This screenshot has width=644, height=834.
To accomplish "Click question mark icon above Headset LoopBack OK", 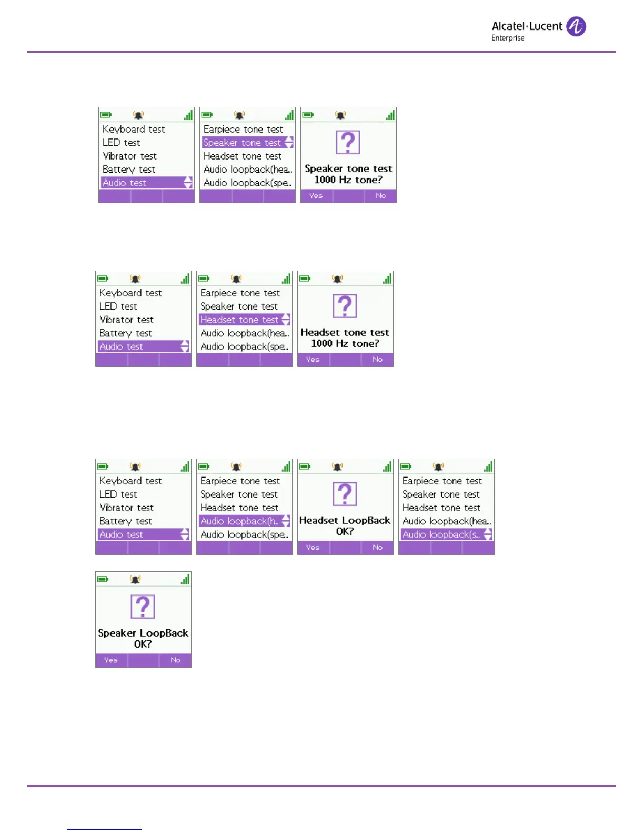I will [x=345, y=494].
